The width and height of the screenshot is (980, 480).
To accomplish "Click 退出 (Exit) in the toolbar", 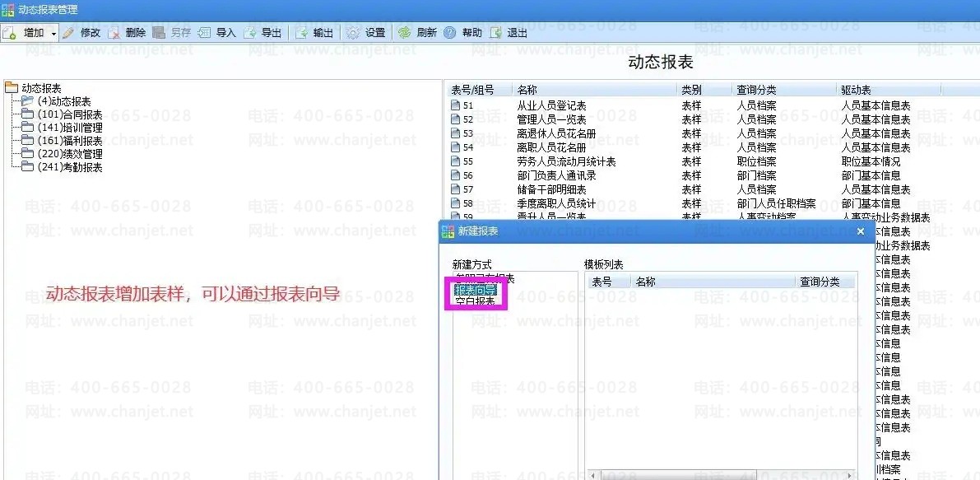I will (496, 33).
